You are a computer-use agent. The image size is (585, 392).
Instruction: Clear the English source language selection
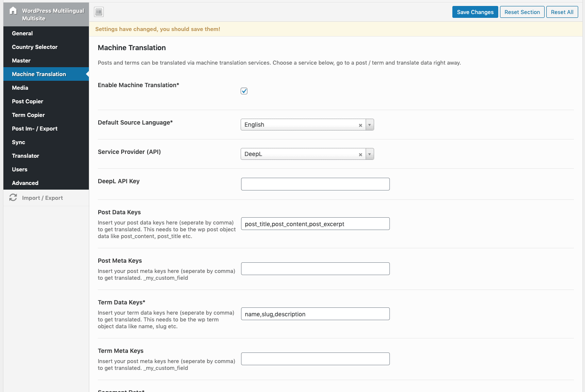click(x=360, y=125)
